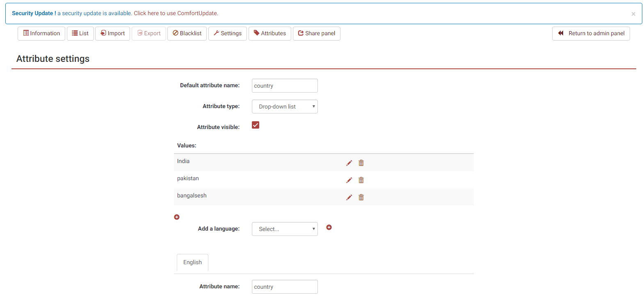Click pencil icon for pakistan value
This screenshot has width=644, height=299.
349,180
